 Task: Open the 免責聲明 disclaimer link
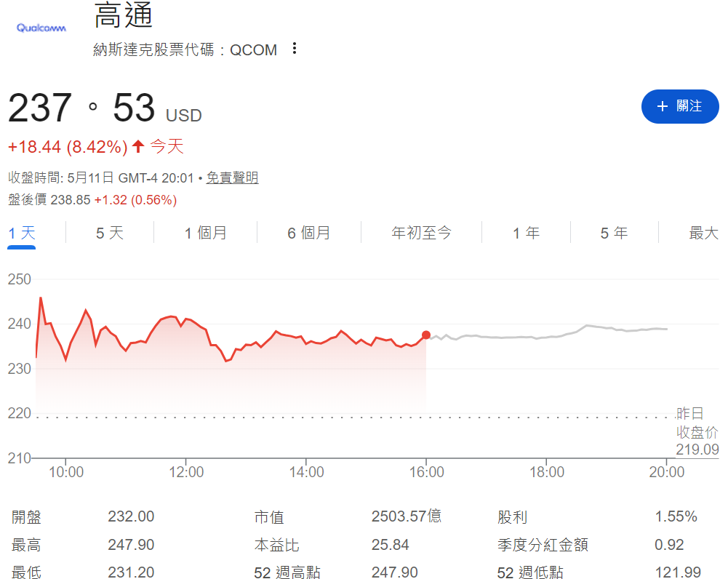pyautogui.click(x=232, y=177)
